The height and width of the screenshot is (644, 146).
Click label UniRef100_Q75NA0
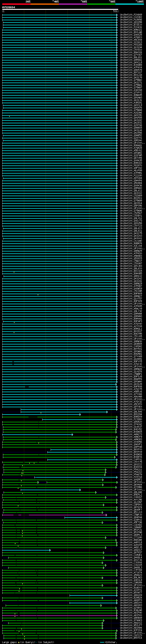131,80
